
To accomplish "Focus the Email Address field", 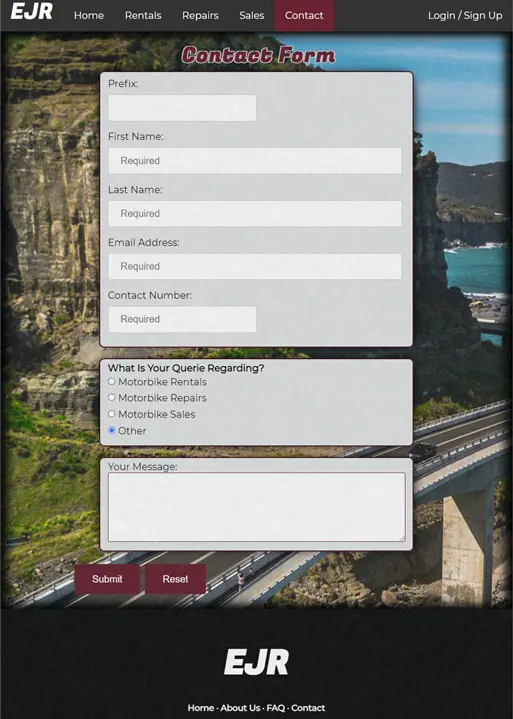I will tap(255, 266).
